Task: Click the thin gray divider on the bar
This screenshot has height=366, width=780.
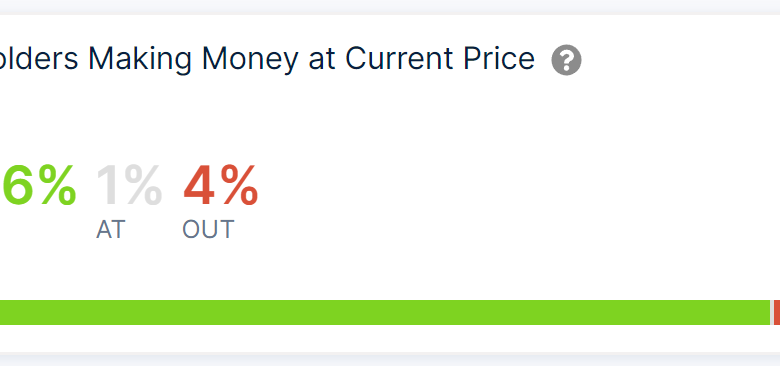Action: coord(772,312)
